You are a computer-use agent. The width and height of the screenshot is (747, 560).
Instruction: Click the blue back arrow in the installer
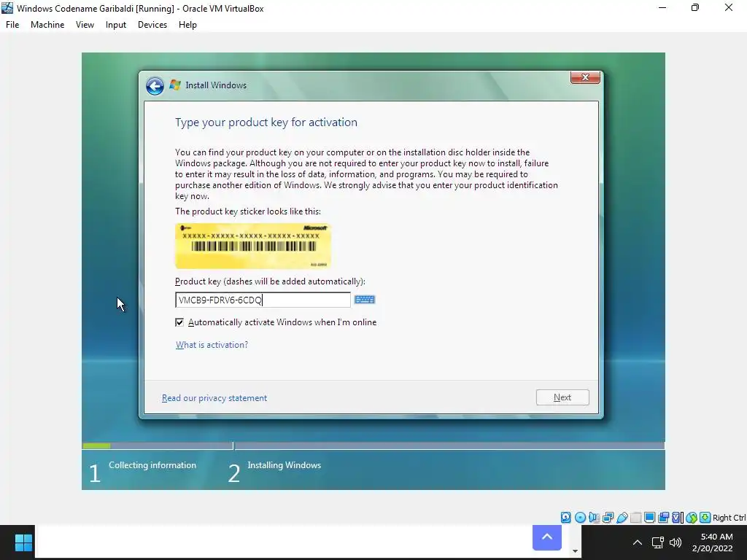(155, 86)
